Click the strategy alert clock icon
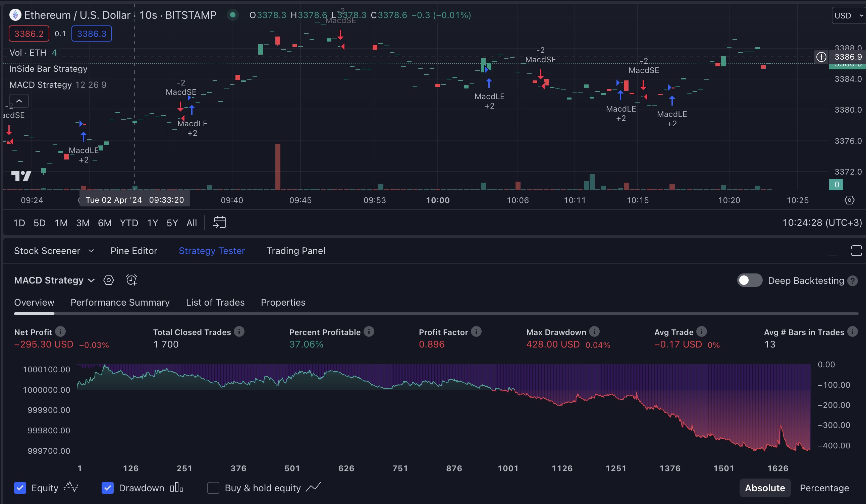 pos(131,280)
